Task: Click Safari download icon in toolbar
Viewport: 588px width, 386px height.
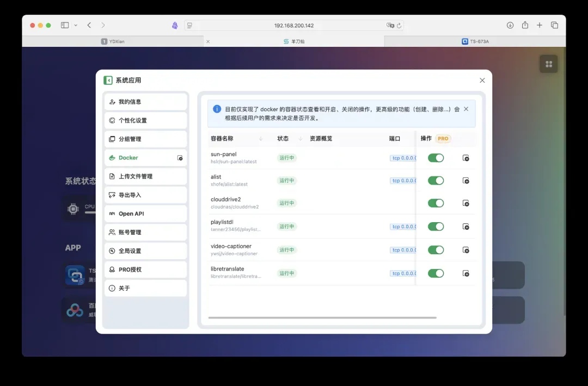Action: [510, 25]
